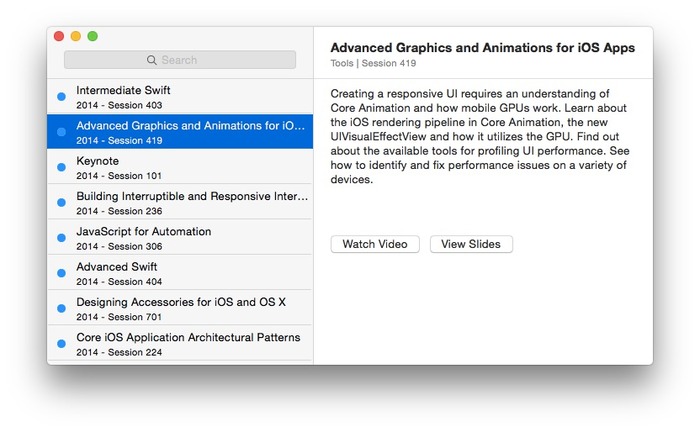
Task: Click '2014 - Session 224' subtitle
Action: [x=119, y=352]
